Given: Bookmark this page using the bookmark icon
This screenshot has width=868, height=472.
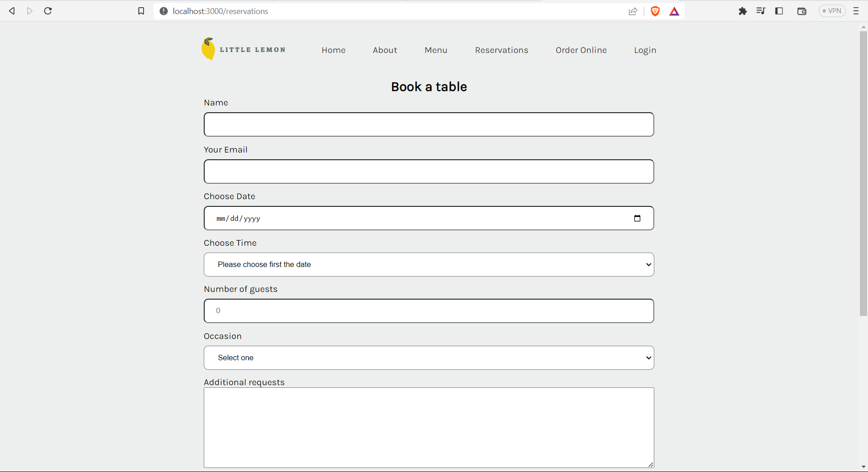Looking at the screenshot, I should click(x=141, y=11).
